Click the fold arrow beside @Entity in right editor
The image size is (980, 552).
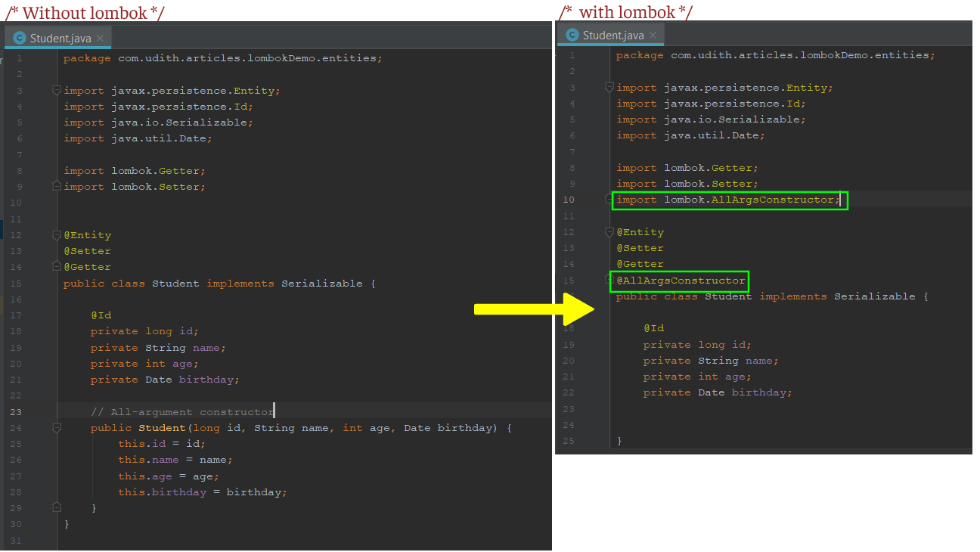(x=609, y=231)
